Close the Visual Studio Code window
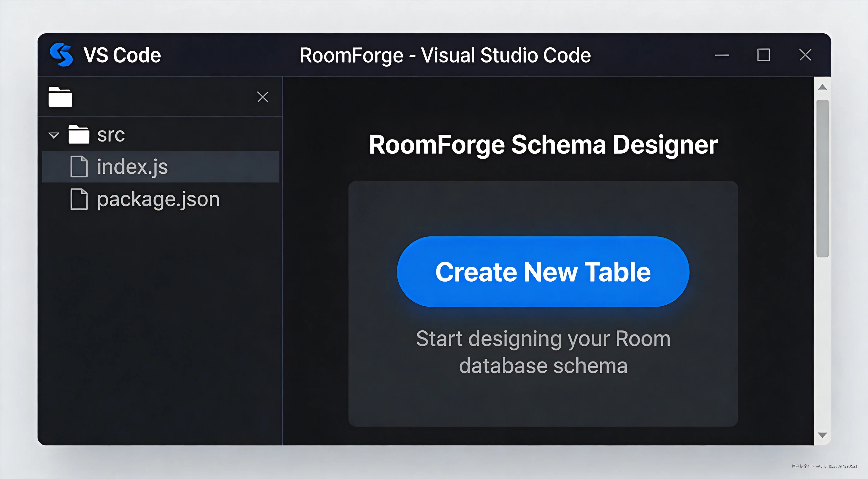Screen dimensions: 868x479 [805, 55]
